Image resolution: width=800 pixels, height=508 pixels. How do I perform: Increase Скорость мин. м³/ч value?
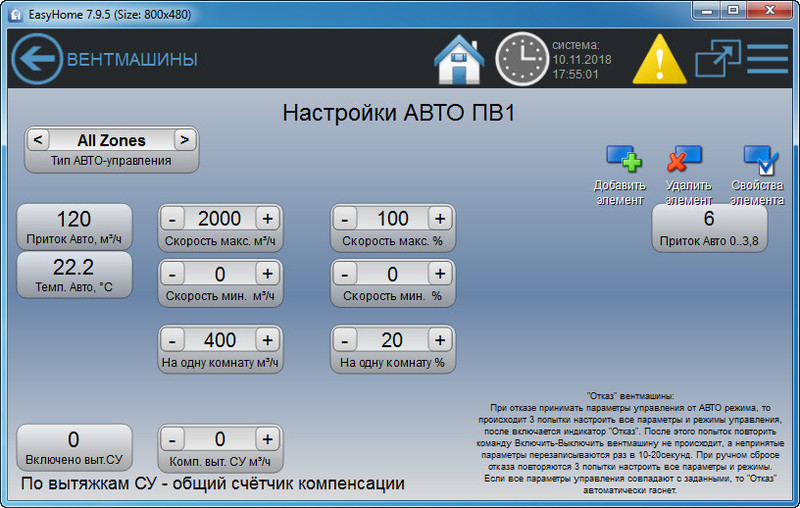coord(267,274)
